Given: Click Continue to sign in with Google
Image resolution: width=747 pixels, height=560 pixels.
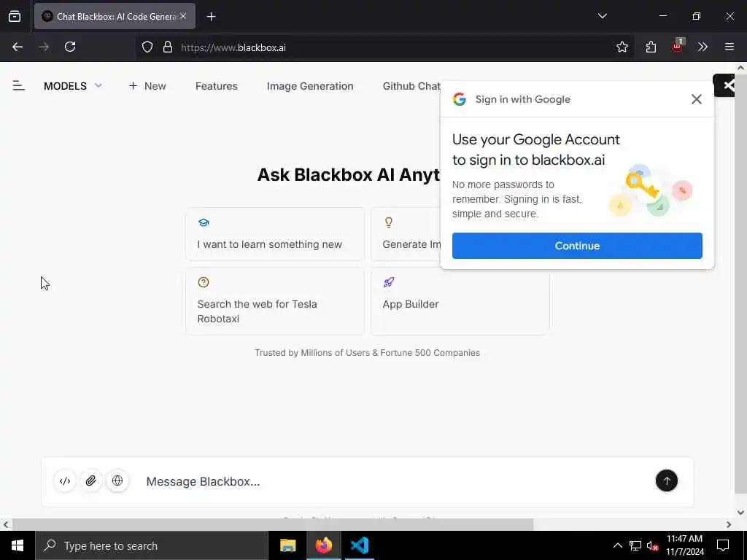Looking at the screenshot, I should [x=577, y=246].
